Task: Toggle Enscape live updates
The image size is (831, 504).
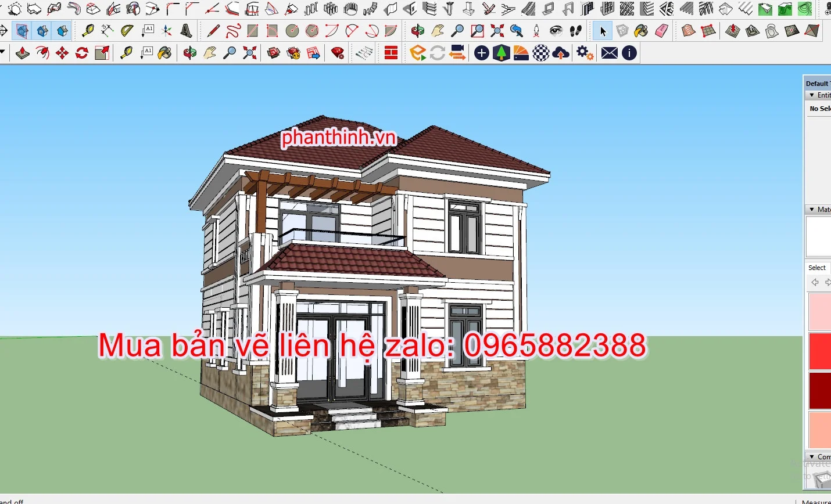Action: click(438, 53)
